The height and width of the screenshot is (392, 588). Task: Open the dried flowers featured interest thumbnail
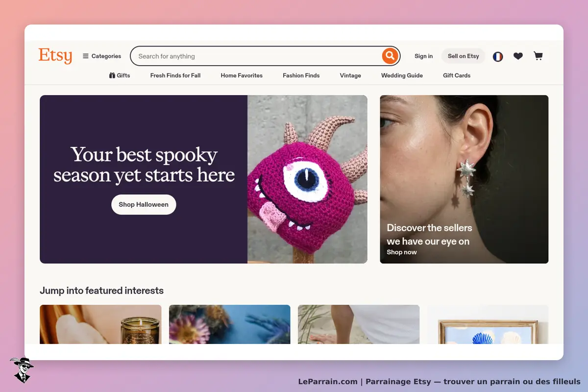(x=230, y=324)
